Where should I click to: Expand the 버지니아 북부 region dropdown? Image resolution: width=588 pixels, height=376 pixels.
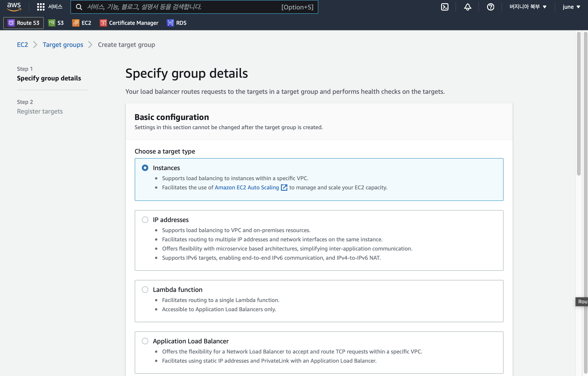(528, 7)
